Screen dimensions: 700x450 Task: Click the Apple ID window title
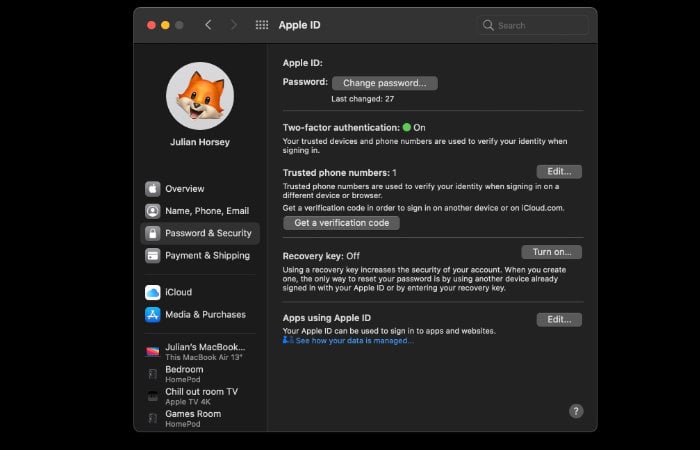(300, 25)
